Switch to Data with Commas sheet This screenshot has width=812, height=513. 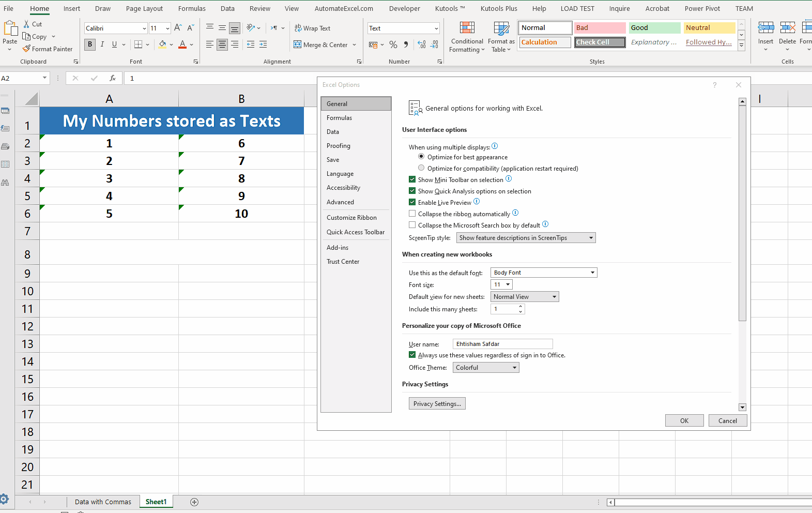[103, 502]
